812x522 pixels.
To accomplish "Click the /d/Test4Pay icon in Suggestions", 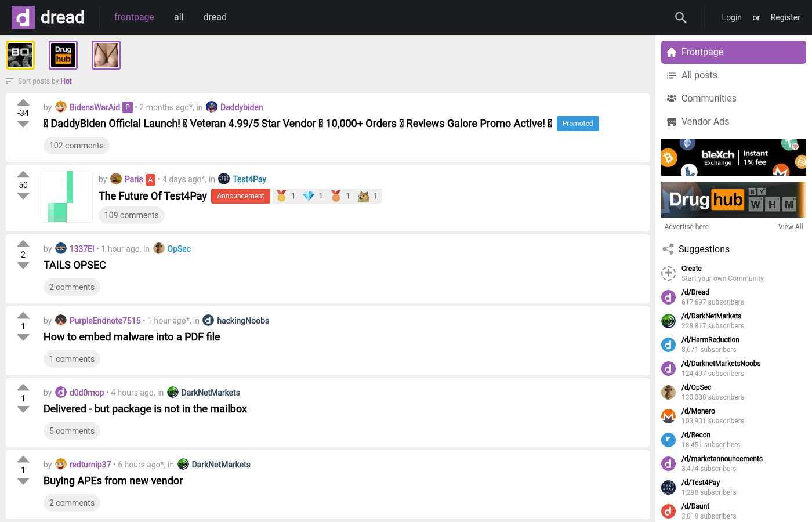I will coord(668,487).
